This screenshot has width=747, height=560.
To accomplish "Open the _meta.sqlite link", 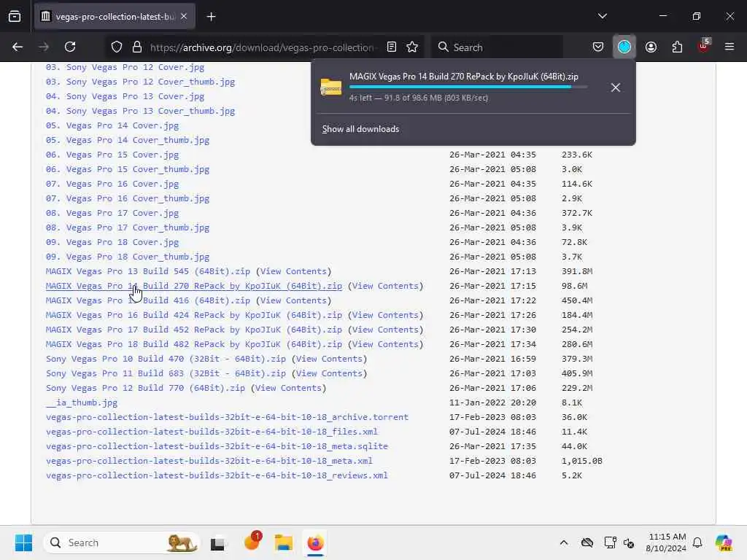I will (x=217, y=446).
